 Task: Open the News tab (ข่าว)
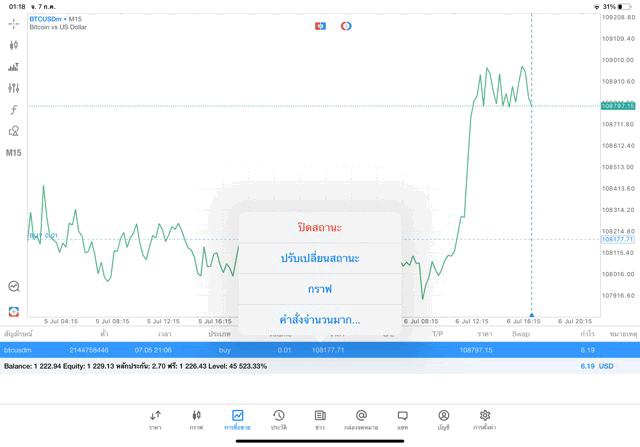pyautogui.click(x=320, y=419)
